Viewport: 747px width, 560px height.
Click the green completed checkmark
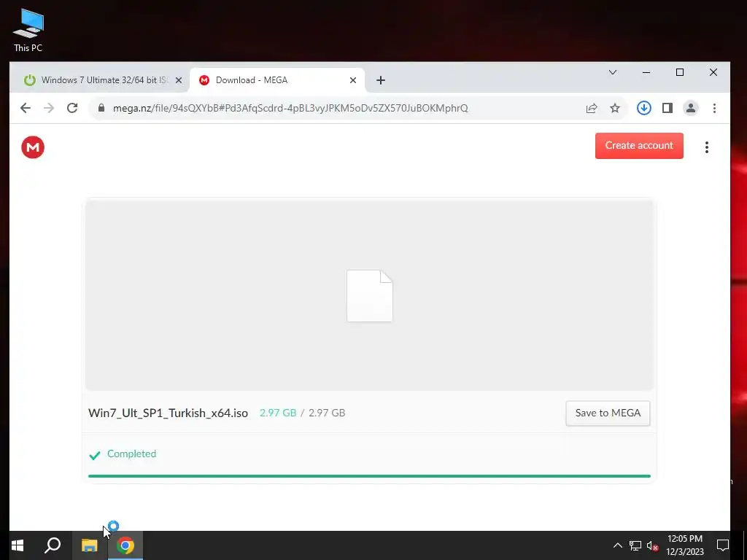[95, 455]
